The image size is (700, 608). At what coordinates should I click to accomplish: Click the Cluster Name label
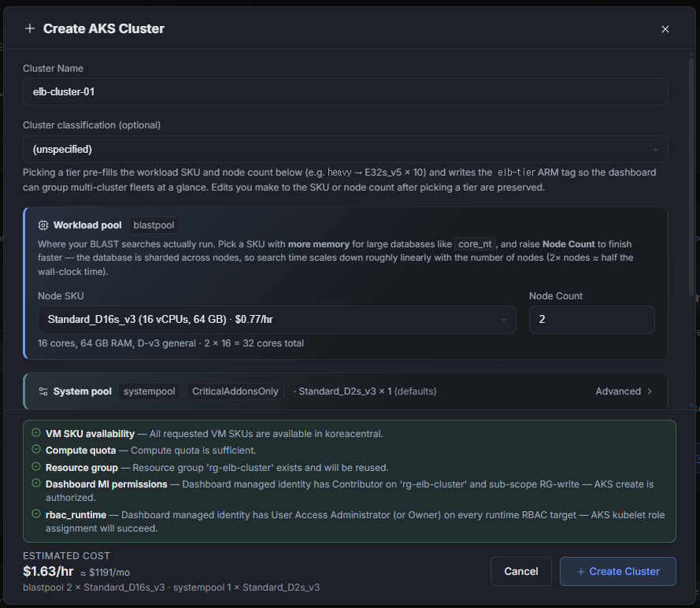click(53, 69)
